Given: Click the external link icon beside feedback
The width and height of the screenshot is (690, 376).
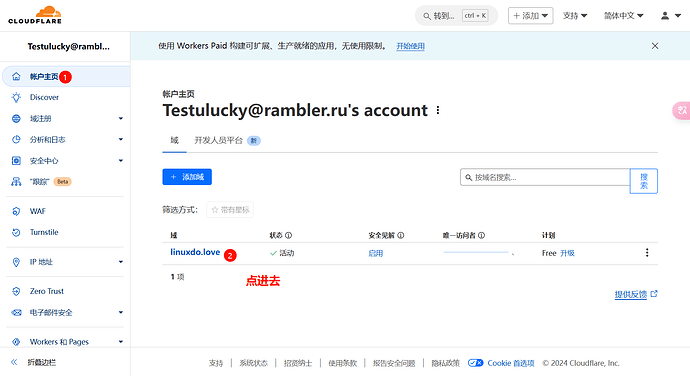Looking at the screenshot, I should (654, 294).
